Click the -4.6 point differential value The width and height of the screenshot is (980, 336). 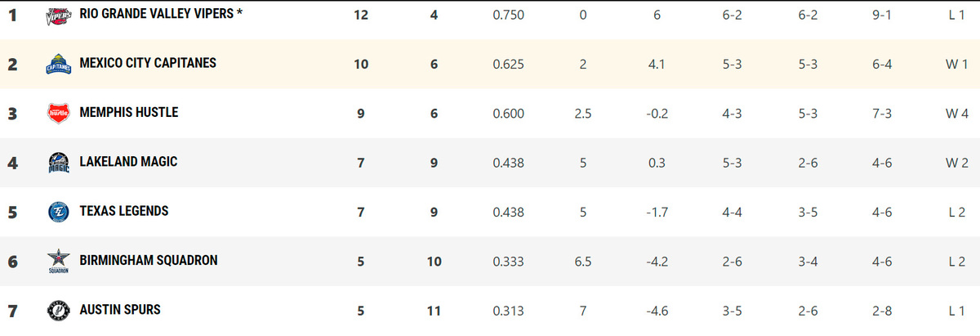coord(657,311)
